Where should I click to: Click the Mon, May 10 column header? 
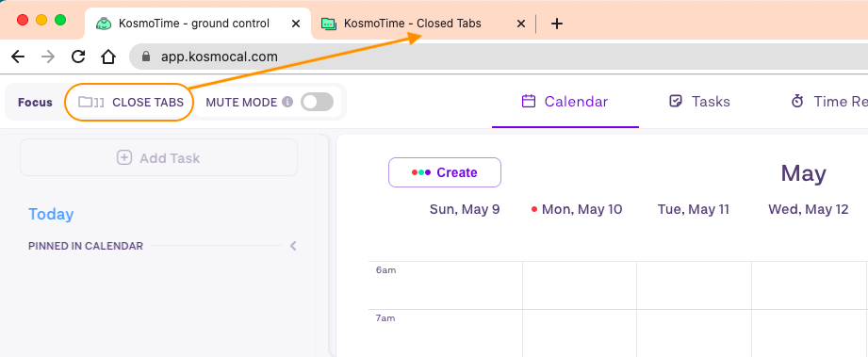[x=577, y=209]
